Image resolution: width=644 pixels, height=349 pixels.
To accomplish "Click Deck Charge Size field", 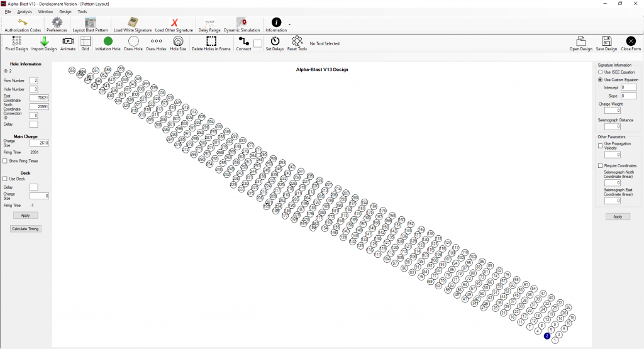I will pyautogui.click(x=40, y=196).
